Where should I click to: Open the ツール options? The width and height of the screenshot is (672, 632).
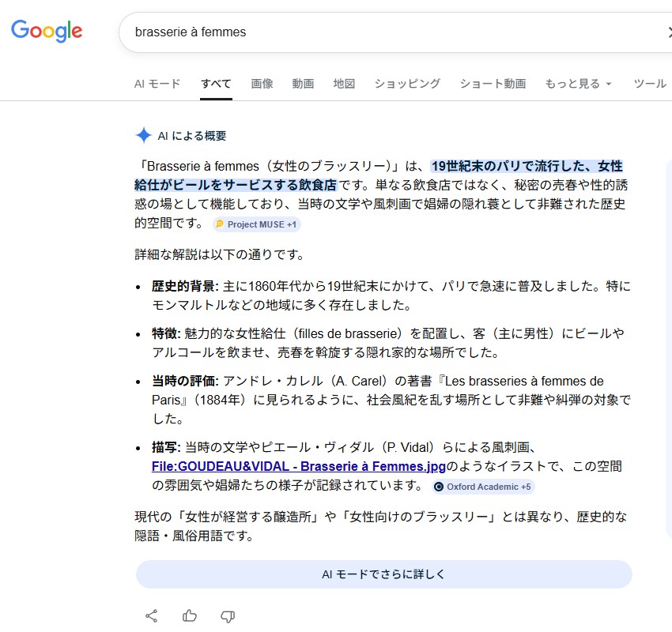coord(650,84)
